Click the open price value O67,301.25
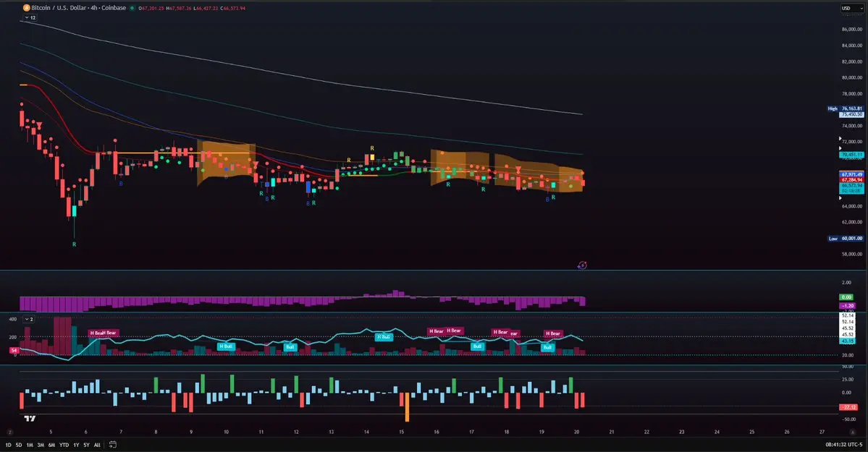Screen dimensions: 868x452 click(151, 8)
